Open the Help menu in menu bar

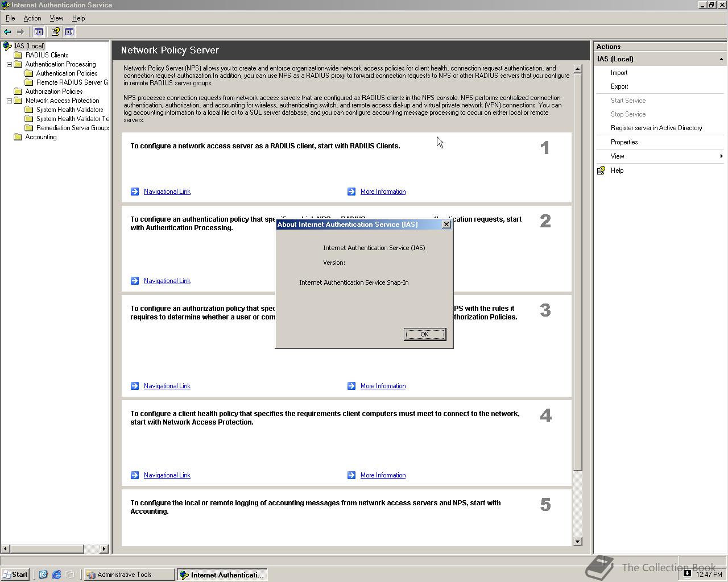tap(78, 18)
